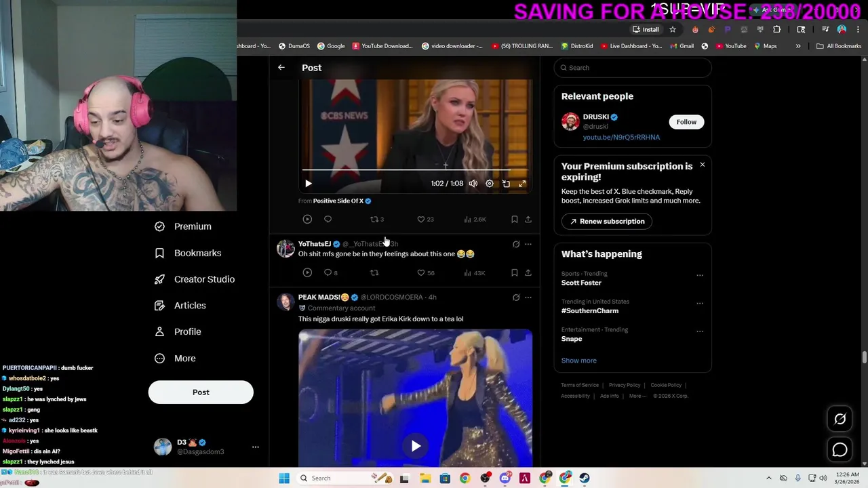
Task: Open the DistroKid bookmark
Action: (x=576, y=46)
